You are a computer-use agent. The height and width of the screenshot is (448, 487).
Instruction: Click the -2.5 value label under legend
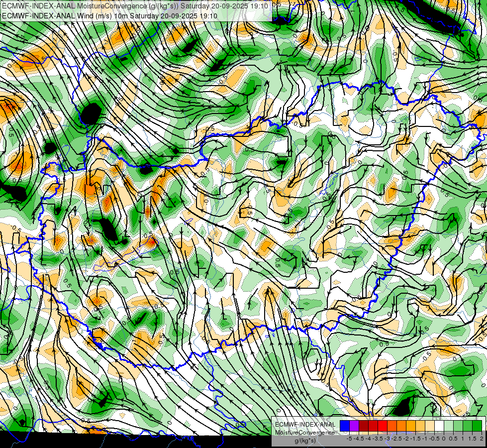[396, 439]
